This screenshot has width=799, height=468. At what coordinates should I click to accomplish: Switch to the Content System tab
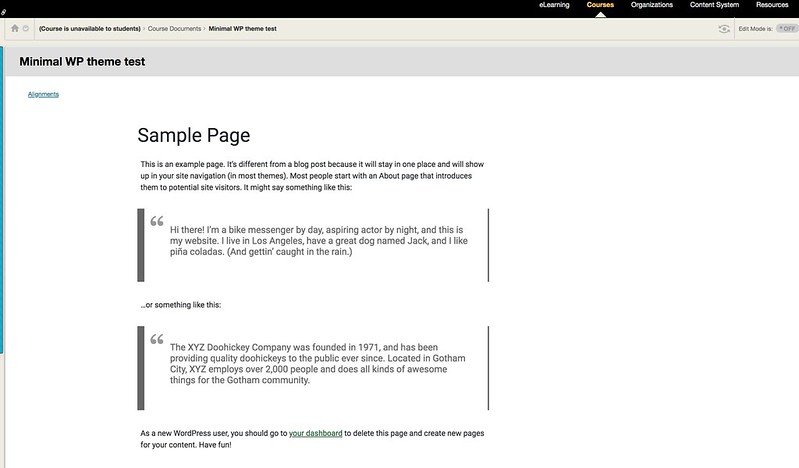coord(714,5)
